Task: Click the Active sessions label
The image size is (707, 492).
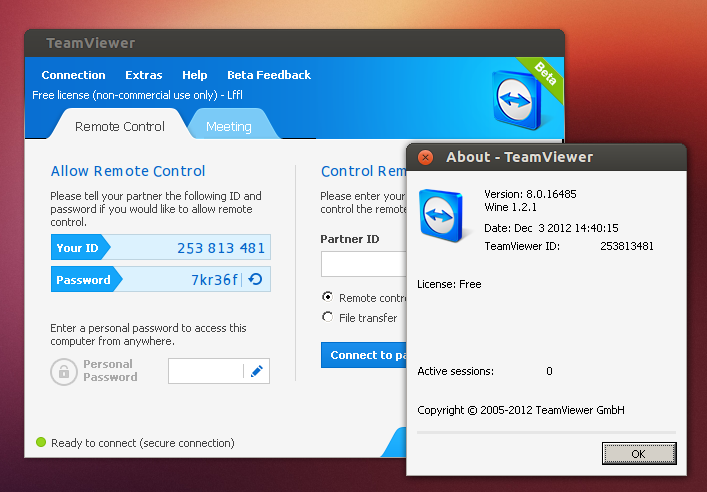Action: pos(455,371)
